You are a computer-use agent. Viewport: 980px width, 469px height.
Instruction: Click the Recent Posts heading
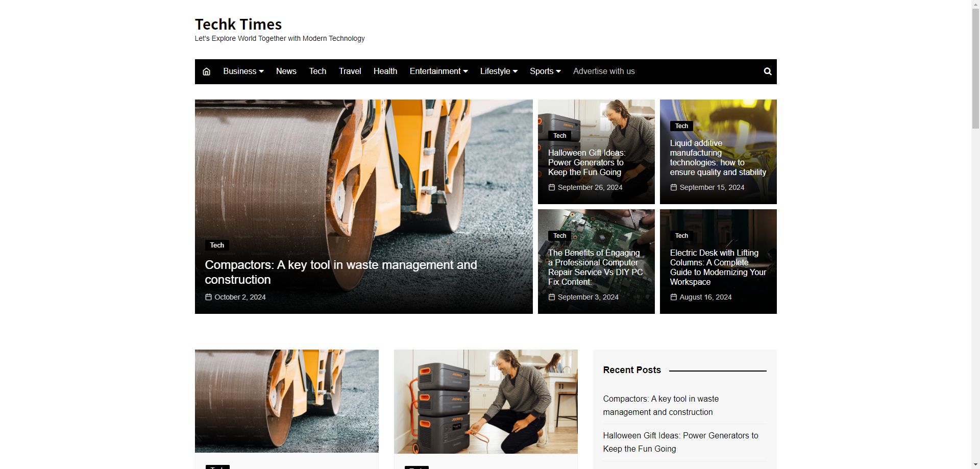[x=632, y=370]
